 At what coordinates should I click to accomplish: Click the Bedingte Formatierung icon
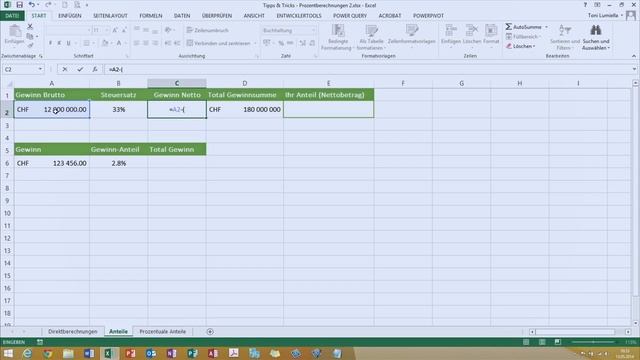click(338, 30)
